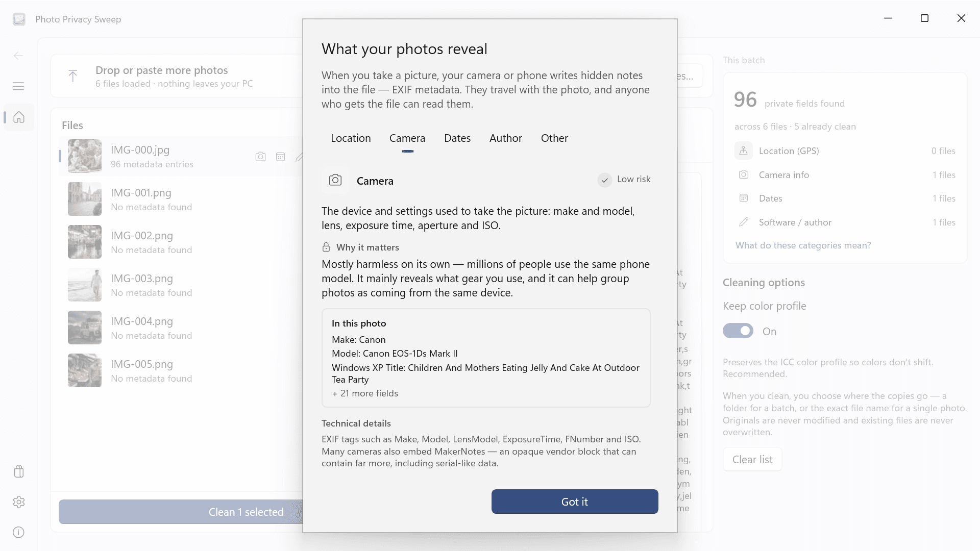Click the 'In this photo' heading
The image size is (980, 551).
pos(359,323)
